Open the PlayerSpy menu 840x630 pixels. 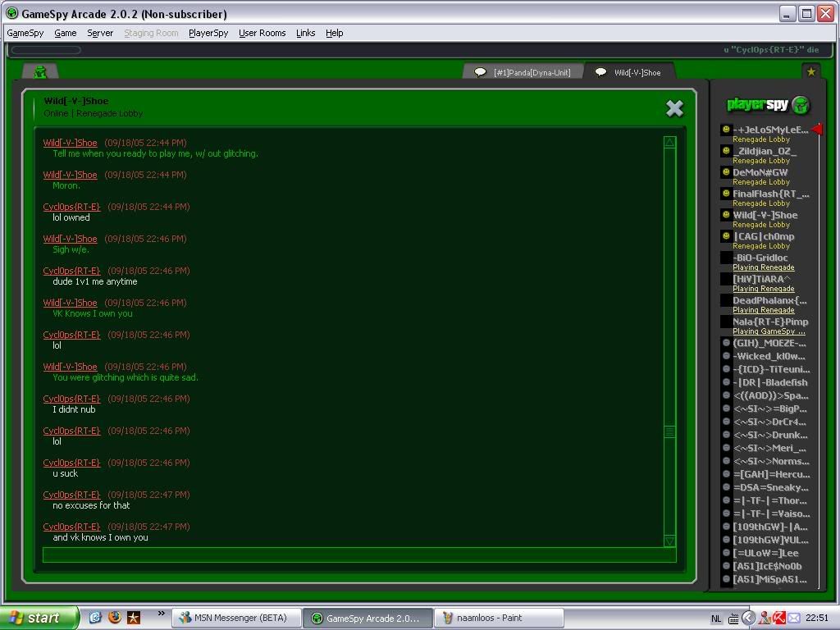pyautogui.click(x=208, y=33)
